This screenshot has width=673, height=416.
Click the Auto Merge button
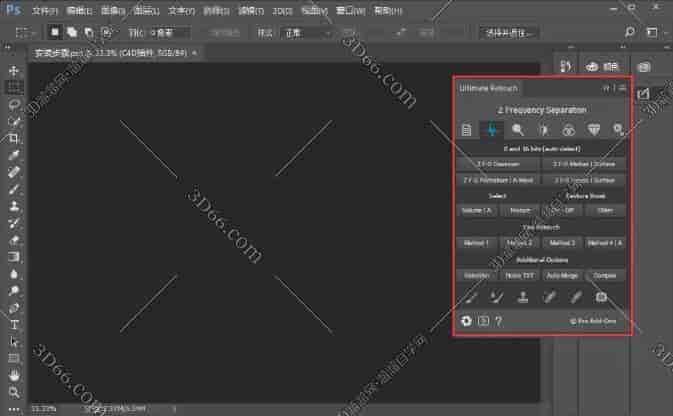click(x=563, y=274)
